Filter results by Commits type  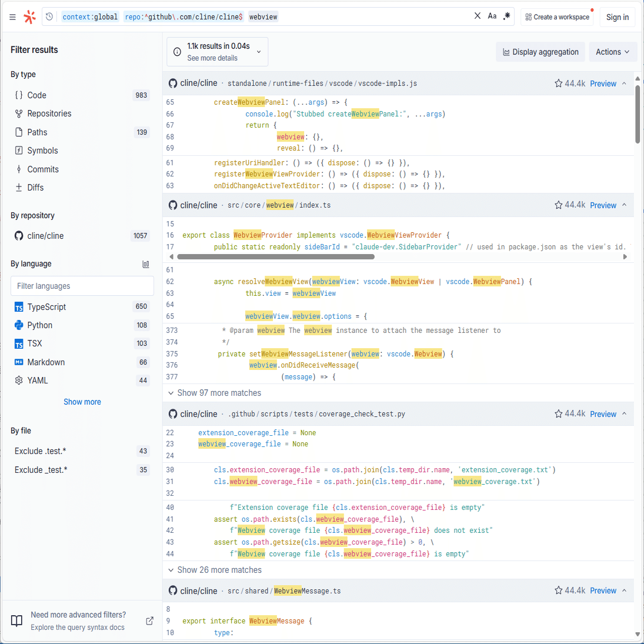(82, 169)
